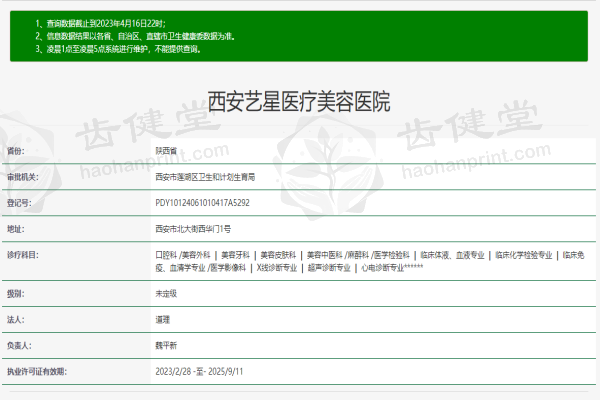
Task: Click 口腔科 /美容外科 in the subjects list
Action: coord(183,255)
